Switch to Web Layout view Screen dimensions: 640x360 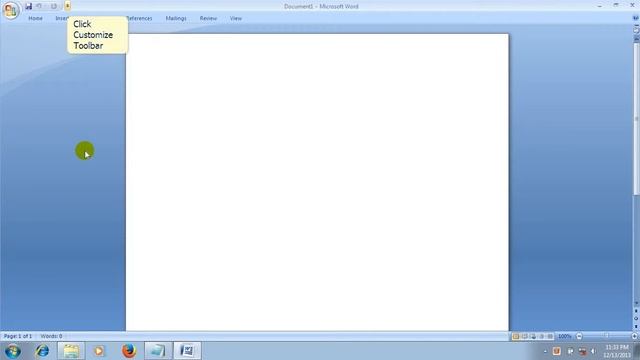(x=533, y=336)
